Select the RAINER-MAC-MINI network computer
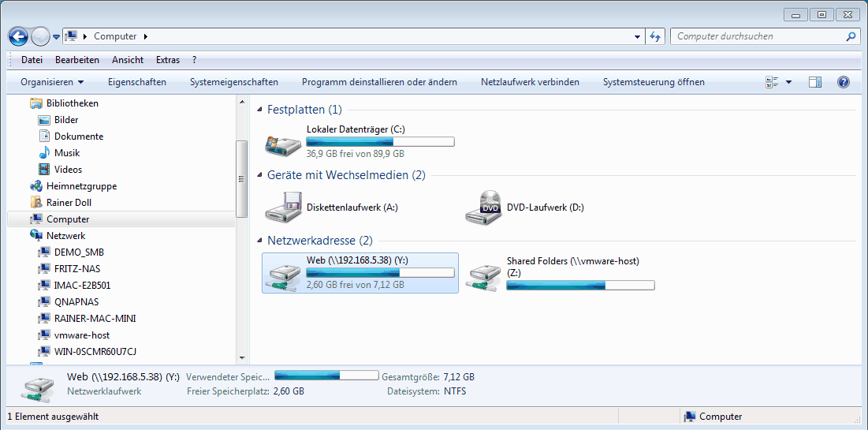This screenshot has width=868, height=430. pyautogui.click(x=95, y=319)
